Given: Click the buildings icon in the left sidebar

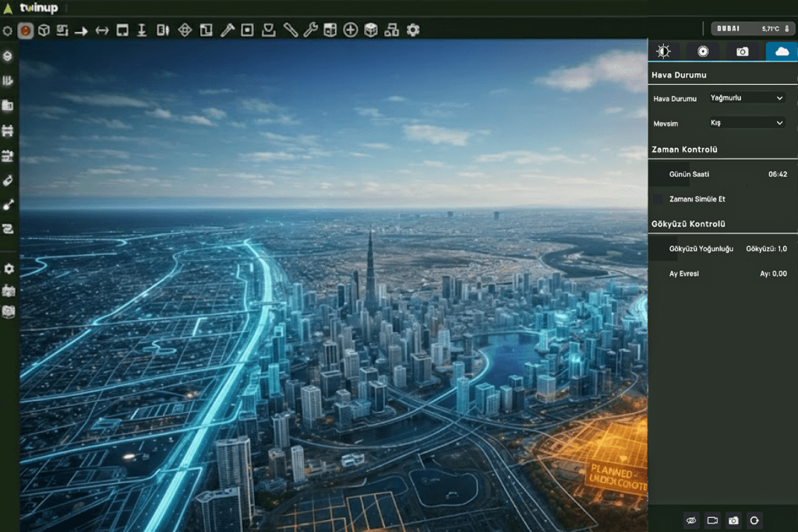Looking at the screenshot, I should point(8,105).
